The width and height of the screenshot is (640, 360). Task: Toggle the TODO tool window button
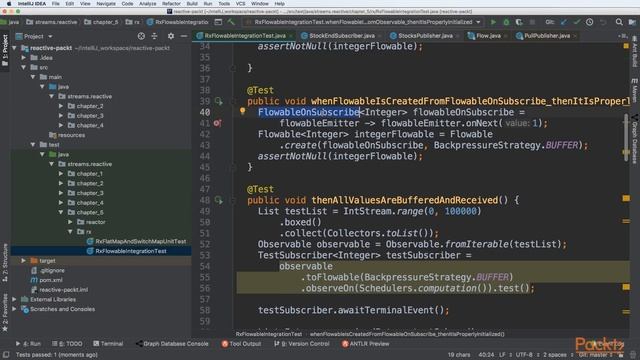coord(67,344)
